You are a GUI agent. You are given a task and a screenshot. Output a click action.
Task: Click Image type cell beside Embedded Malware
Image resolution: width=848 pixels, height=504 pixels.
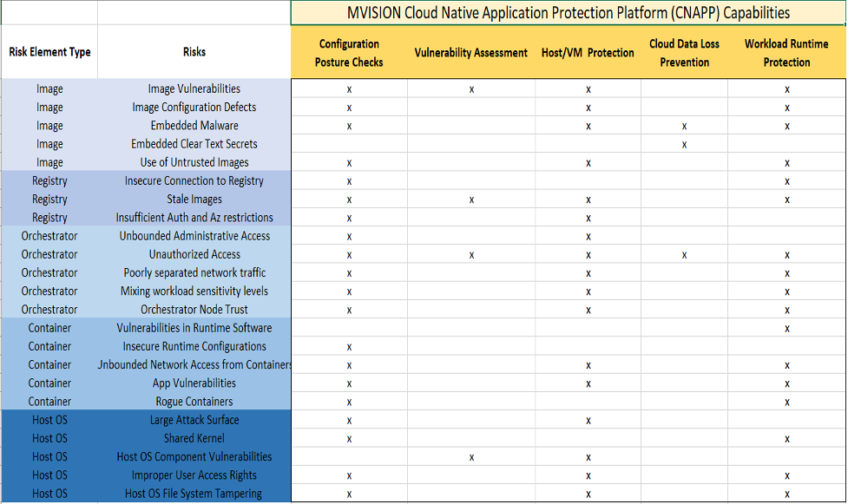[49, 126]
